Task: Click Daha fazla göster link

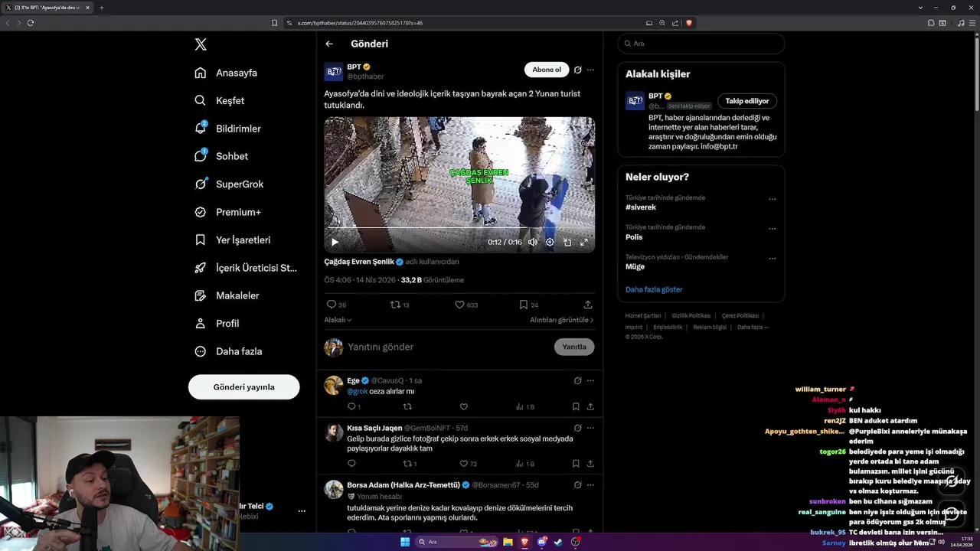Action: pos(654,289)
